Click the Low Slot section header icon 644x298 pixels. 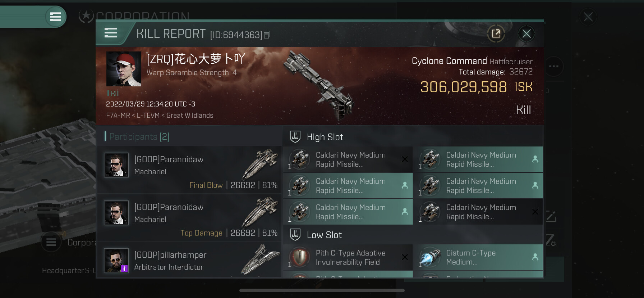click(295, 235)
